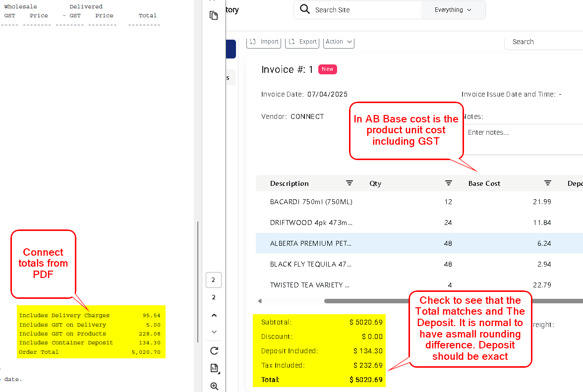This screenshot has width=583, height=392.
Task: Filter the Description column
Action: pyautogui.click(x=349, y=183)
